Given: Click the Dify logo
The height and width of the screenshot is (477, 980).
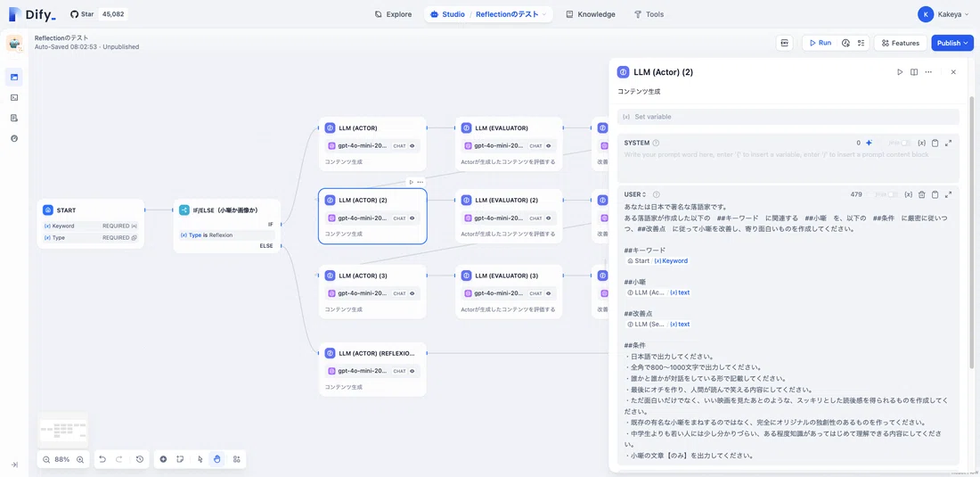Looking at the screenshot, I should pos(32,14).
